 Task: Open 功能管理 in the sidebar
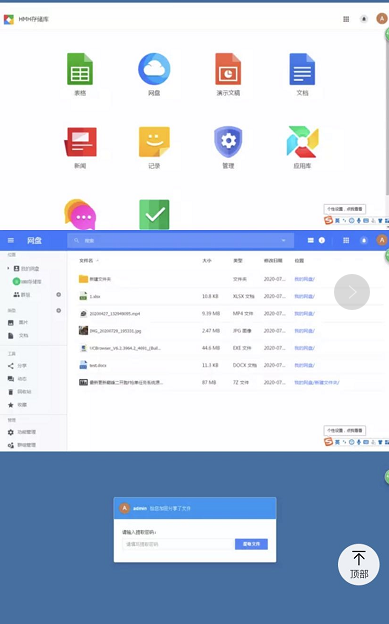coord(22,432)
